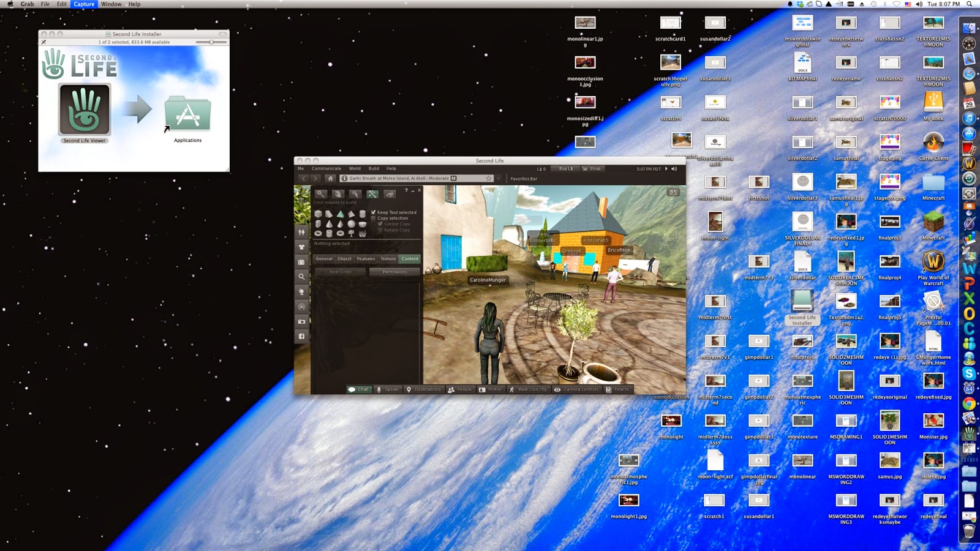
Task: Open help question mark in build panel
Action: pyautogui.click(x=406, y=190)
